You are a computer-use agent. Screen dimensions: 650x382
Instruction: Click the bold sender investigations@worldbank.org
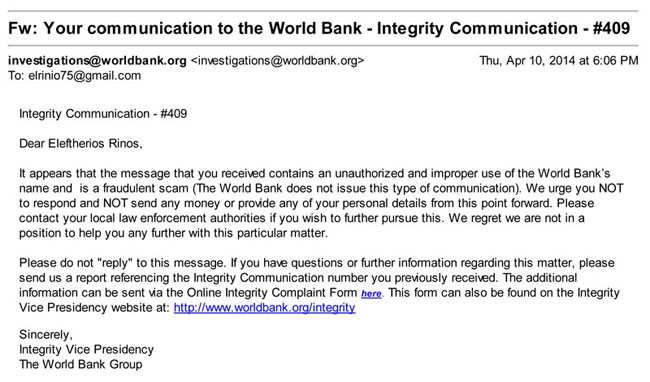(x=97, y=60)
